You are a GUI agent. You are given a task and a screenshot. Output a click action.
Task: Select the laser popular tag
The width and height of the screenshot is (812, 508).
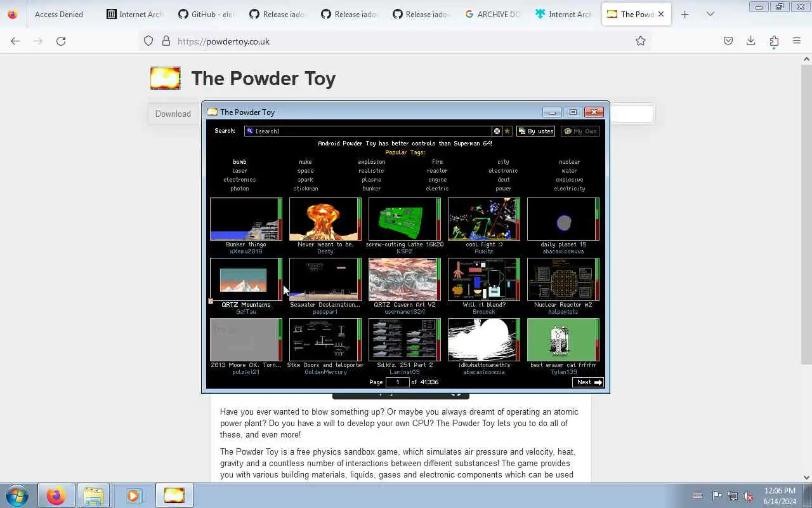(239, 171)
